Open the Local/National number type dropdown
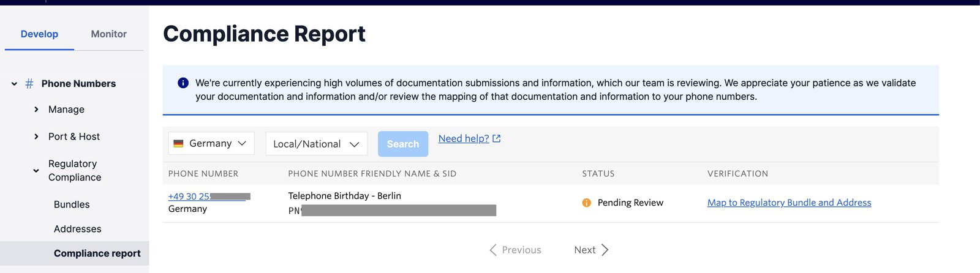The height and width of the screenshot is (273, 980). (x=317, y=144)
